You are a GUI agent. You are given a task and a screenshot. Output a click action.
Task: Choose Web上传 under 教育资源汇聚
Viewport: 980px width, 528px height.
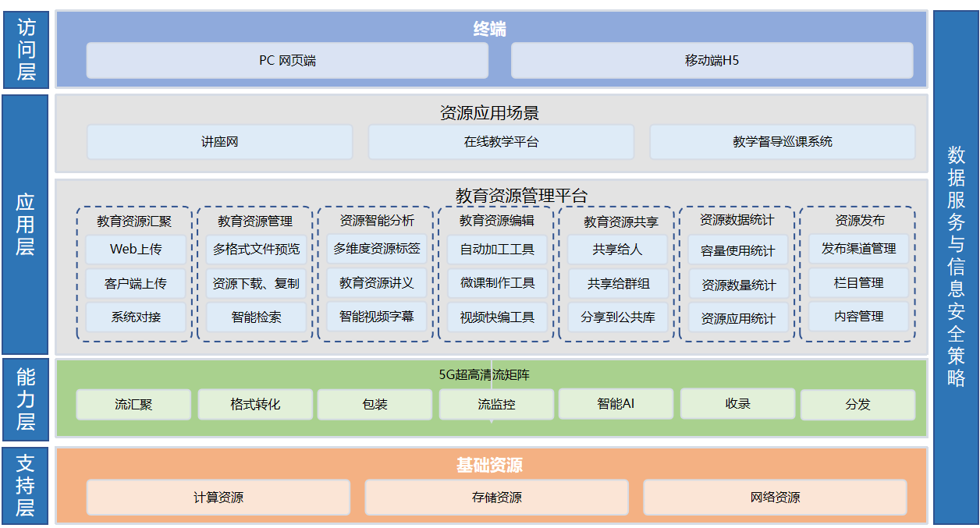[x=136, y=250]
